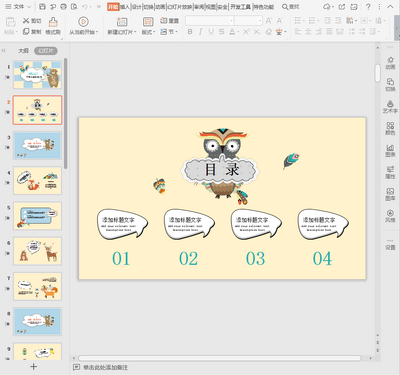
Task: Switch to the 插入 ribbon tab
Action: point(125,7)
